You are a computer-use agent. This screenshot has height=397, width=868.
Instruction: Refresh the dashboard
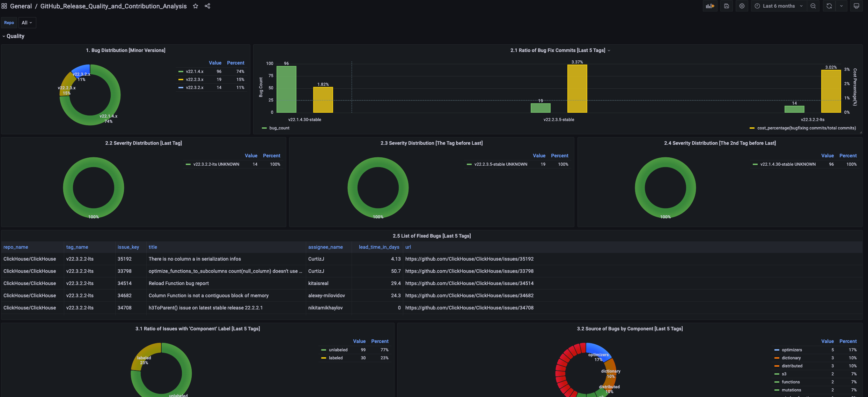[829, 6]
